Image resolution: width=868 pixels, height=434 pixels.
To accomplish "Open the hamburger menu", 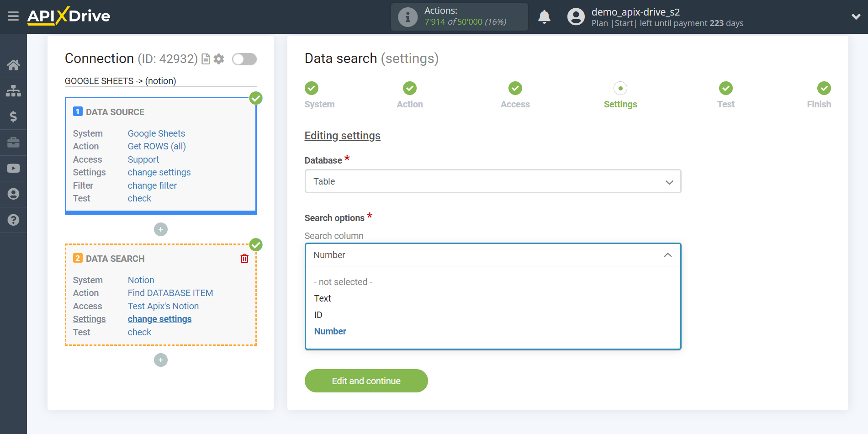I will 13,16.
